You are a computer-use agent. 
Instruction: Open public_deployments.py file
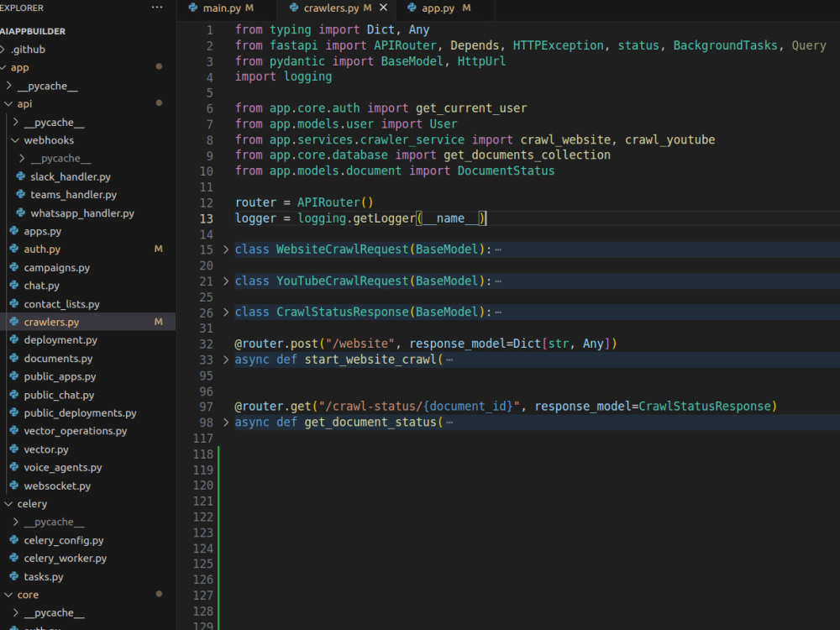click(x=80, y=413)
